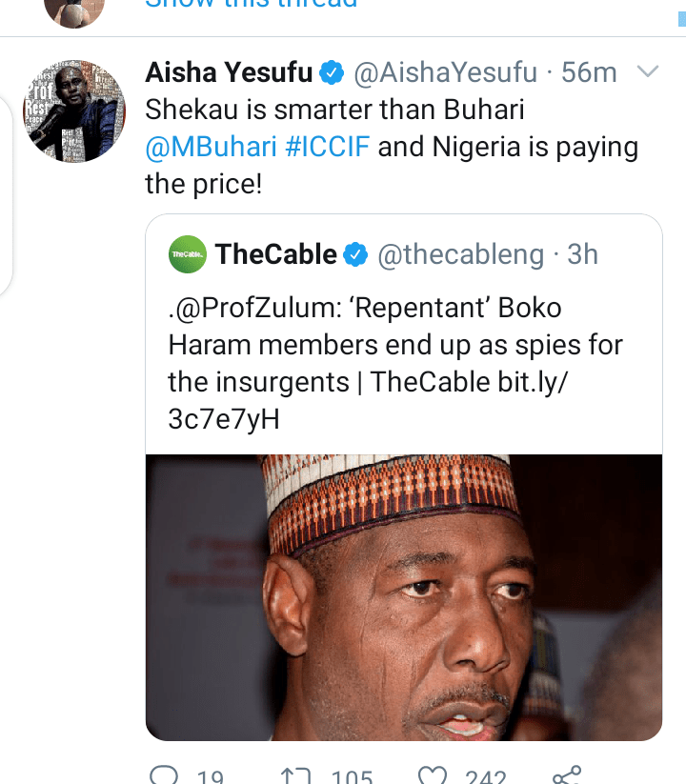Click the reply speech bubble icon
The height and width of the screenshot is (784, 686).
(164, 776)
